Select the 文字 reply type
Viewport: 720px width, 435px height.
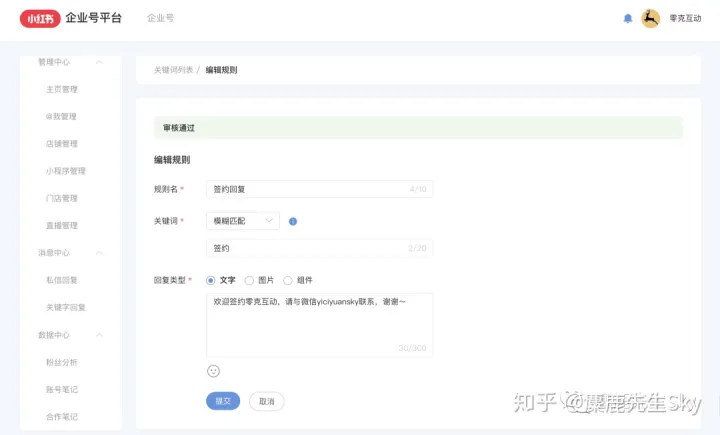pos(211,280)
